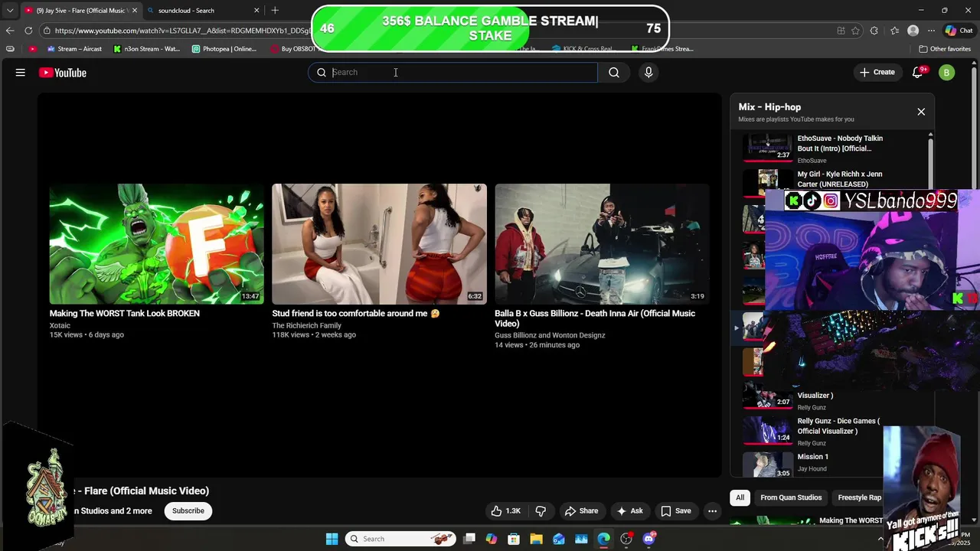Select the From Quan Studios chip

click(791, 497)
